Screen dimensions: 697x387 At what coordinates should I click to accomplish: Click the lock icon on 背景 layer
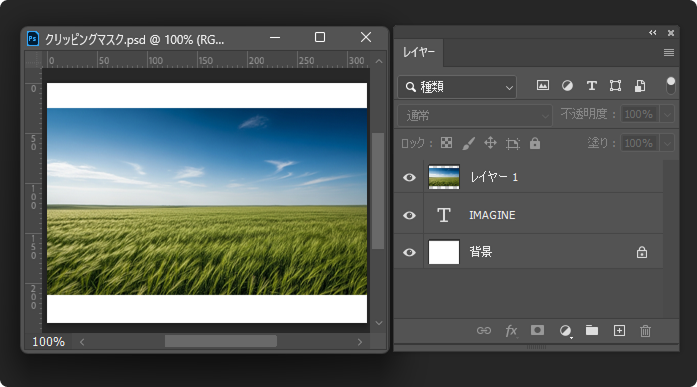641,252
